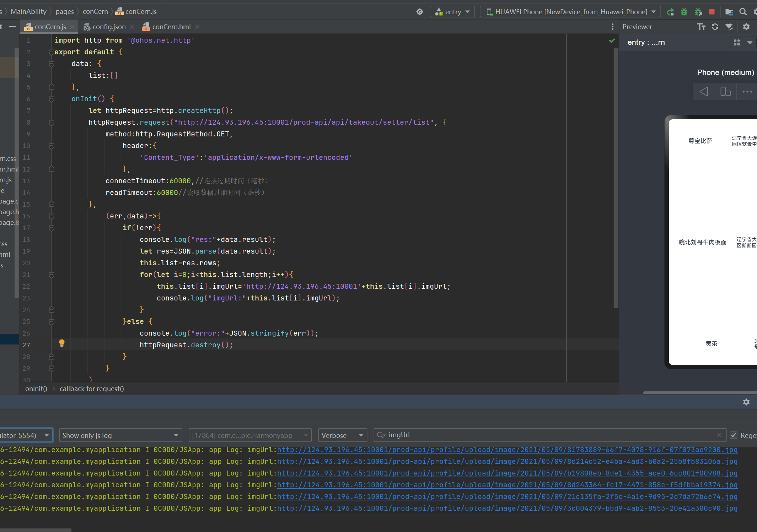Close the conCern.hml tab
The width and height of the screenshot is (757, 532).
pos(197,27)
